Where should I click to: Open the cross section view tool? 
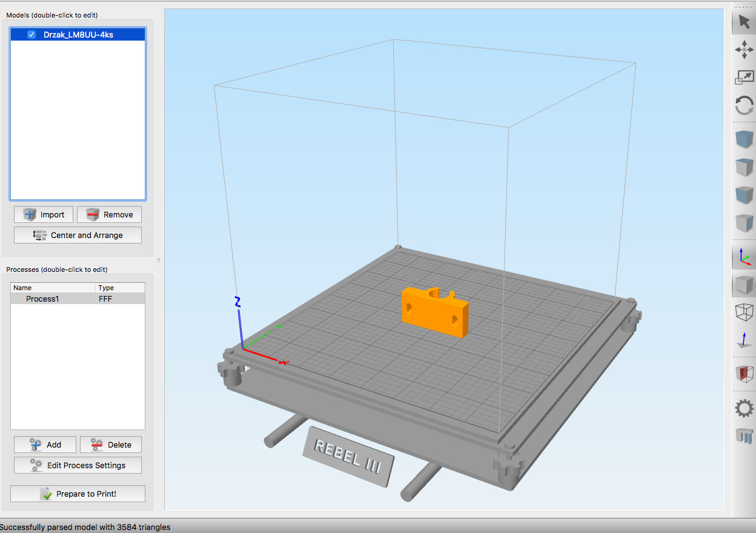click(x=744, y=374)
